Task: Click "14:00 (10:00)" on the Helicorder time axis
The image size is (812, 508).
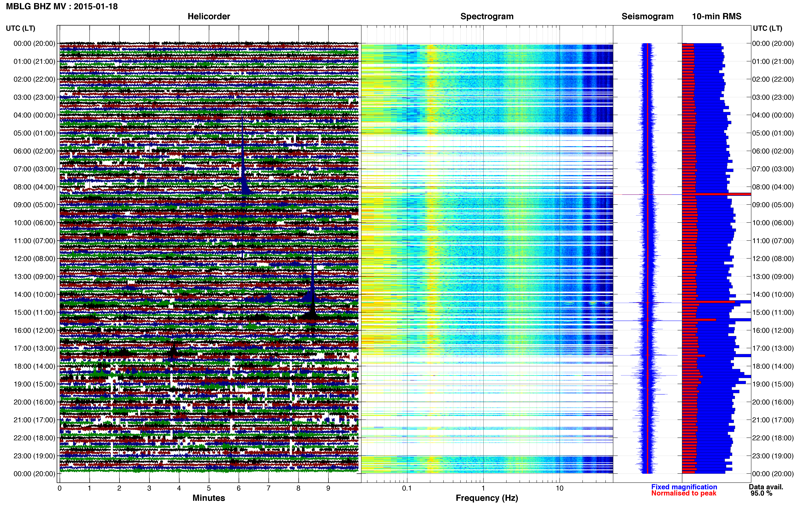Action: [34, 295]
